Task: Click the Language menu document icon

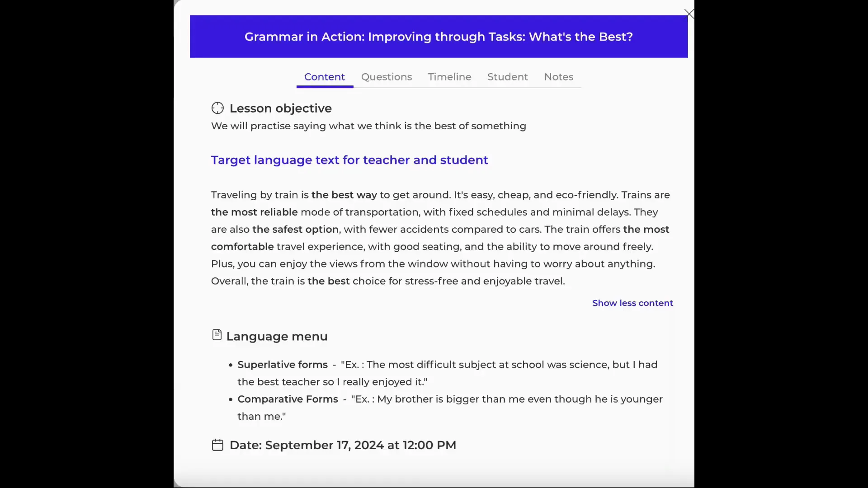Action: pos(217,335)
